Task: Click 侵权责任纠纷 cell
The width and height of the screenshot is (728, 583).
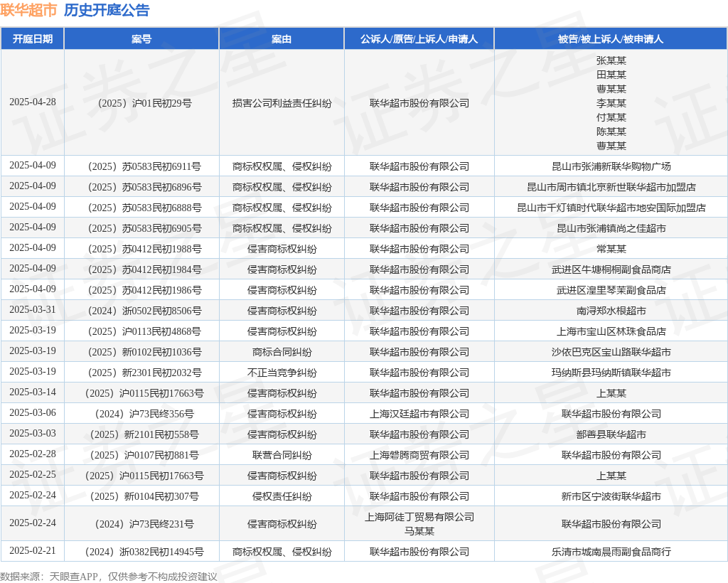Action: click(x=282, y=497)
